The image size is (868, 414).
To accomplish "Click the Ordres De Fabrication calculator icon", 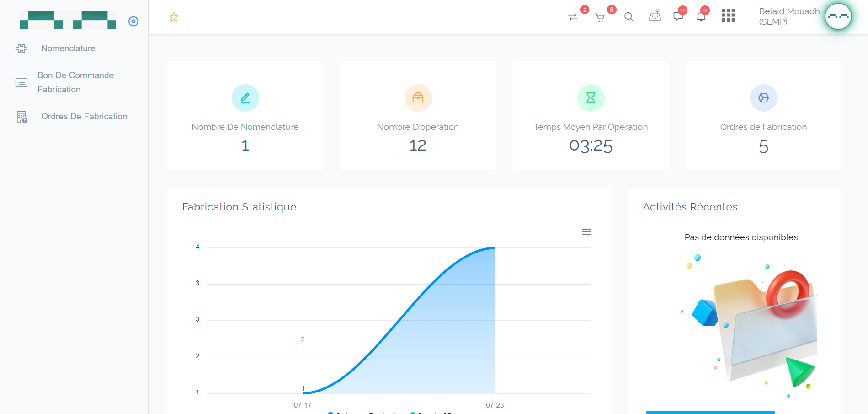I will click(22, 117).
